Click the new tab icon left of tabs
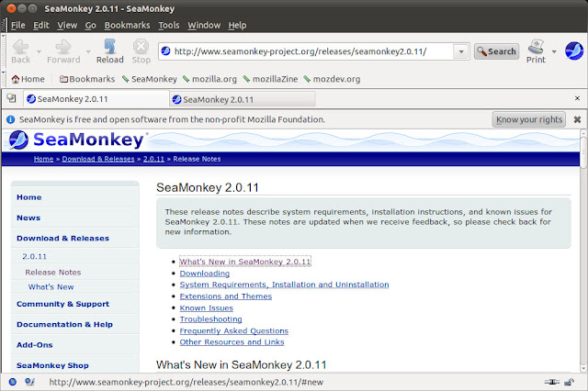 11,98
